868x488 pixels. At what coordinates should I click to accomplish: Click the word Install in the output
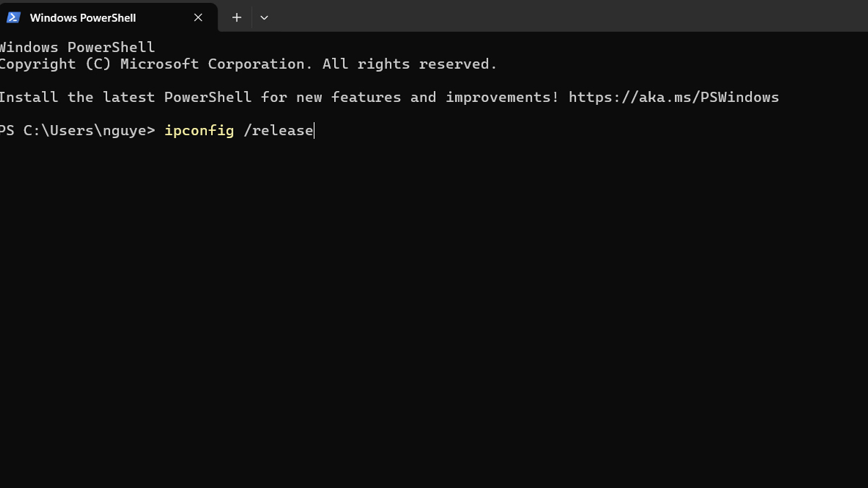tap(28, 97)
